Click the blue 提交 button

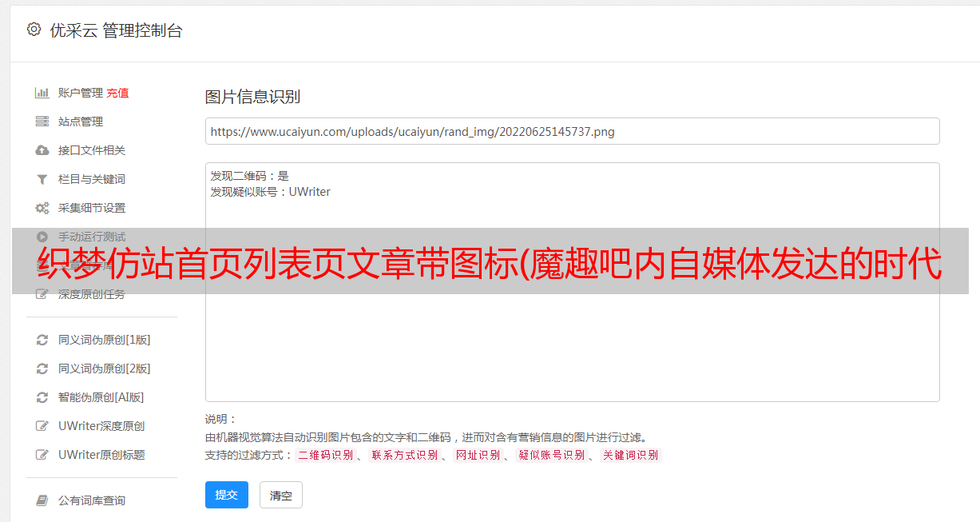click(227, 495)
